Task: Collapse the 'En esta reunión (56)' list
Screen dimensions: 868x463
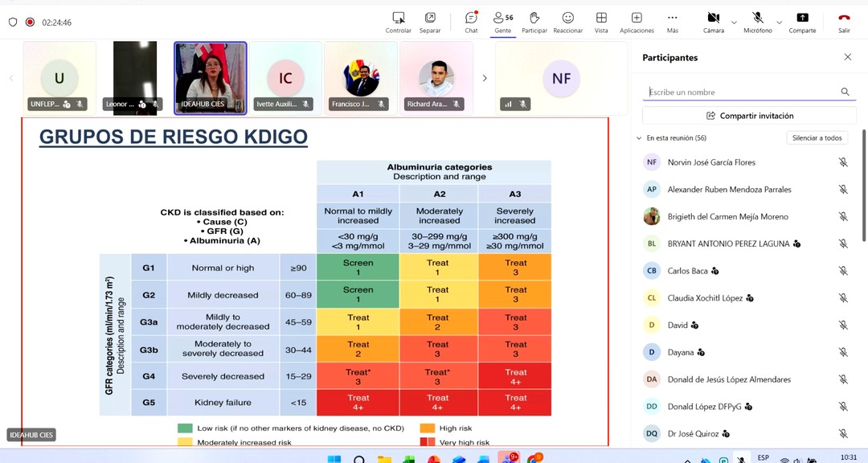Action: 640,138
